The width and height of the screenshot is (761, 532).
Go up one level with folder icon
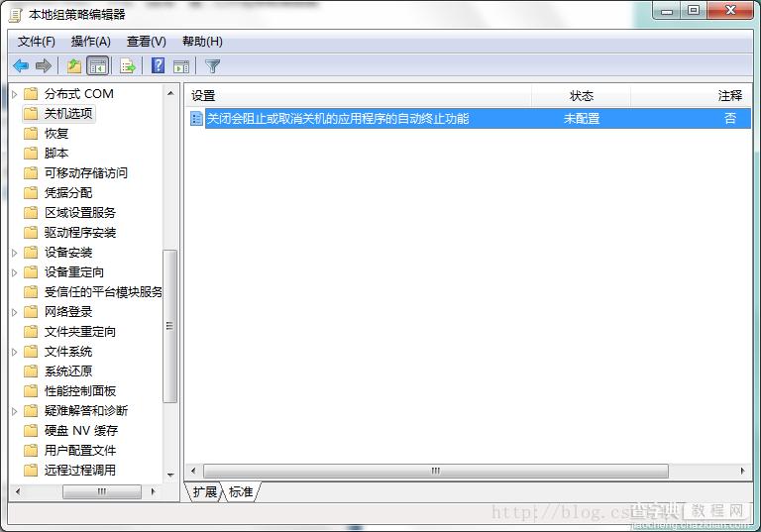click(x=73, y=65)
